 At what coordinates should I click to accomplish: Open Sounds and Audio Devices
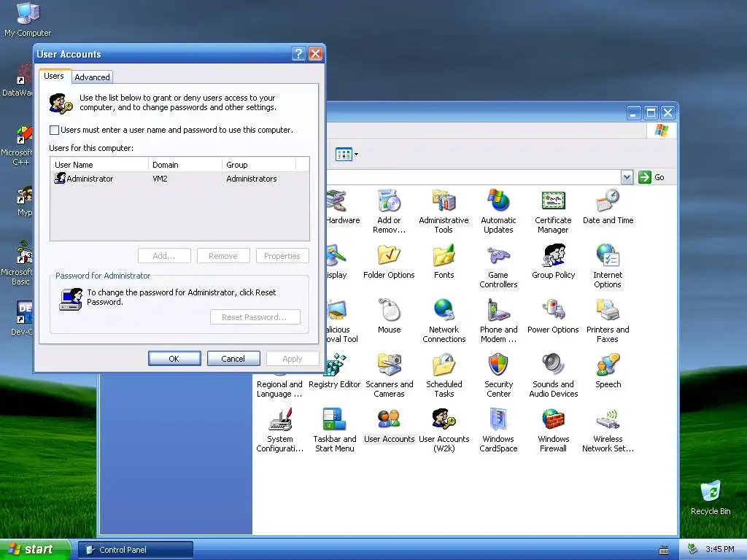tap(553, 376)
